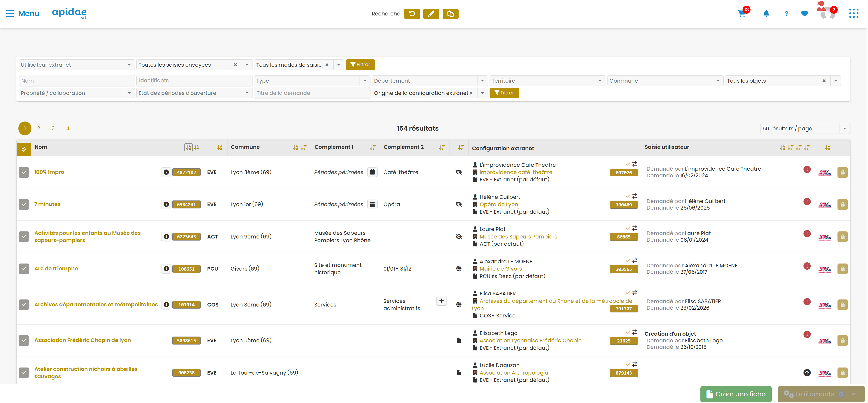This screenshot has width=868, height=403.
Task: Open the hamburger Menu
Action: pos(23,13)
